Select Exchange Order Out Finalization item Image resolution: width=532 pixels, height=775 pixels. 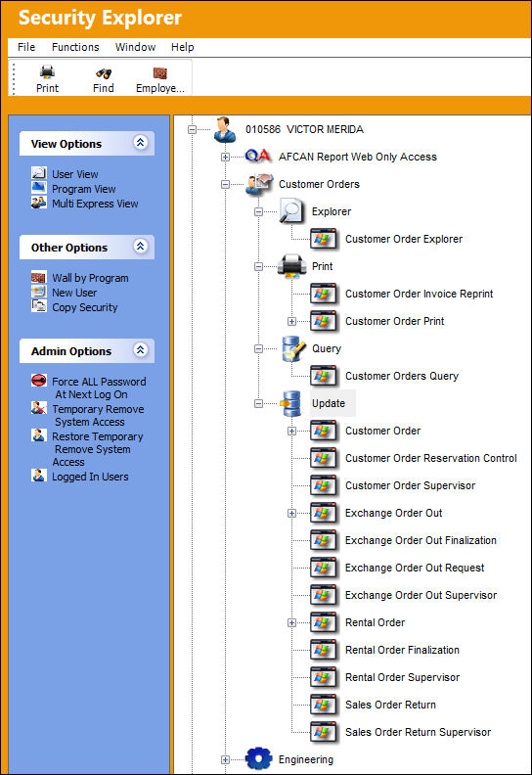tap(421, 540)
